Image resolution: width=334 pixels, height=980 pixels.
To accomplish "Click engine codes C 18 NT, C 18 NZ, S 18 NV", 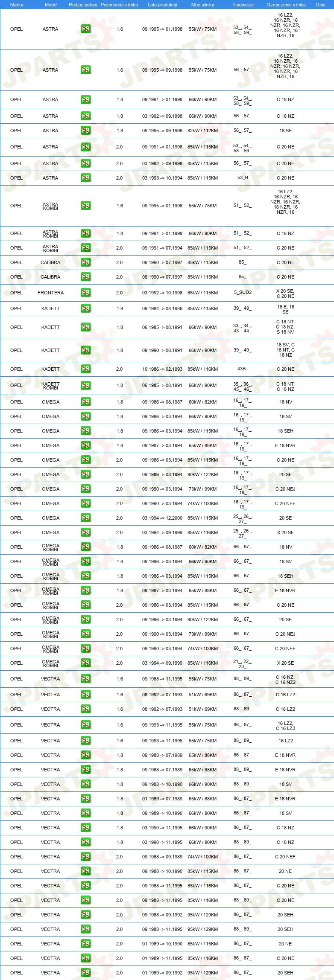I will click(x=285, y=327).
